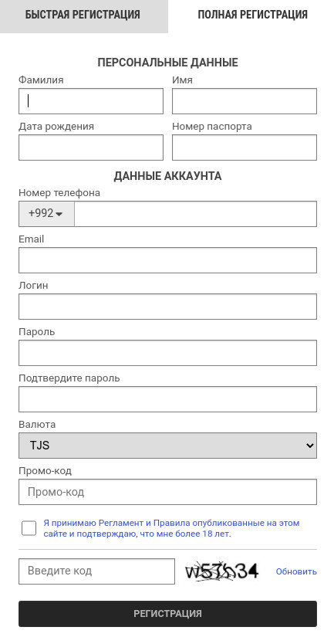
Task: Click into the Логин field
Action: (167, 307)
